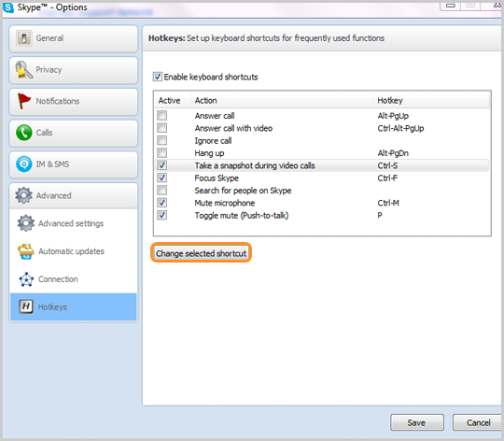Screen dimensions: 504x441
Task: Select Automatic updates sub-item
Action: [x=74, y=251]
